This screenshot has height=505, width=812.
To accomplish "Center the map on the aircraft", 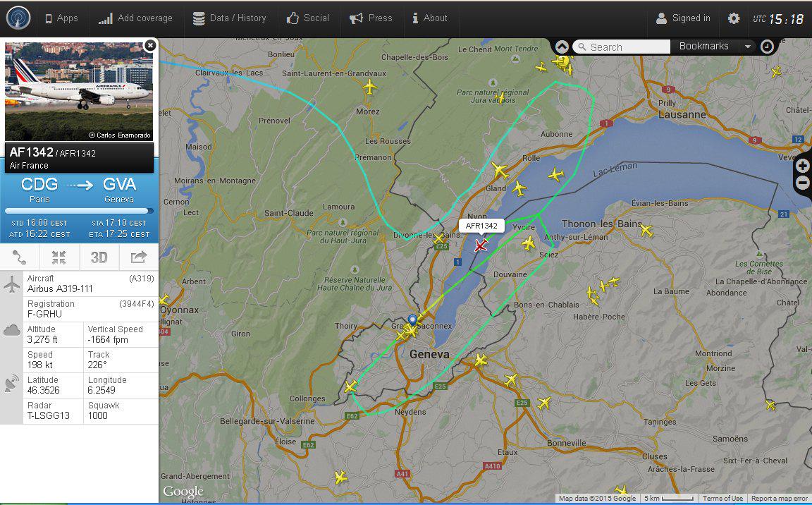I will tap(59, 257).
